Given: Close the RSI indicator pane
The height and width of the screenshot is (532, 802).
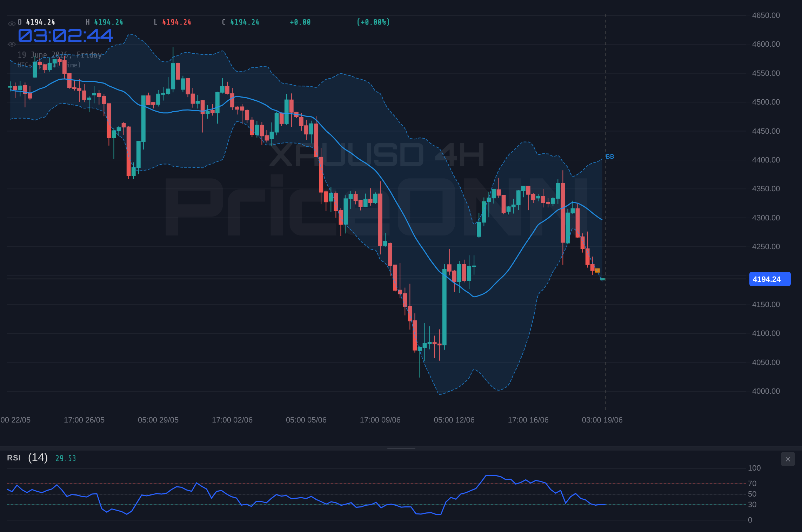Looking at the screenshot, I should (788, 459).
